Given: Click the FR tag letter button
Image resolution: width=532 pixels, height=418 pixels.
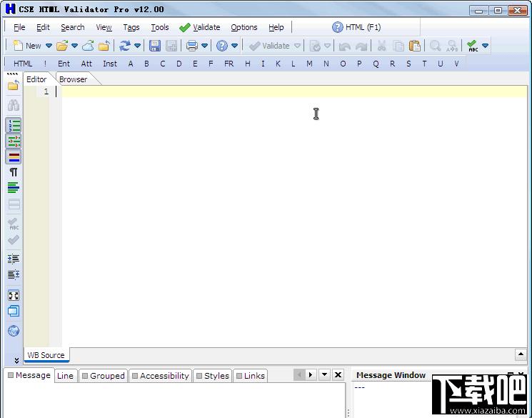Looking at the screenshot, I should (229, 64).
